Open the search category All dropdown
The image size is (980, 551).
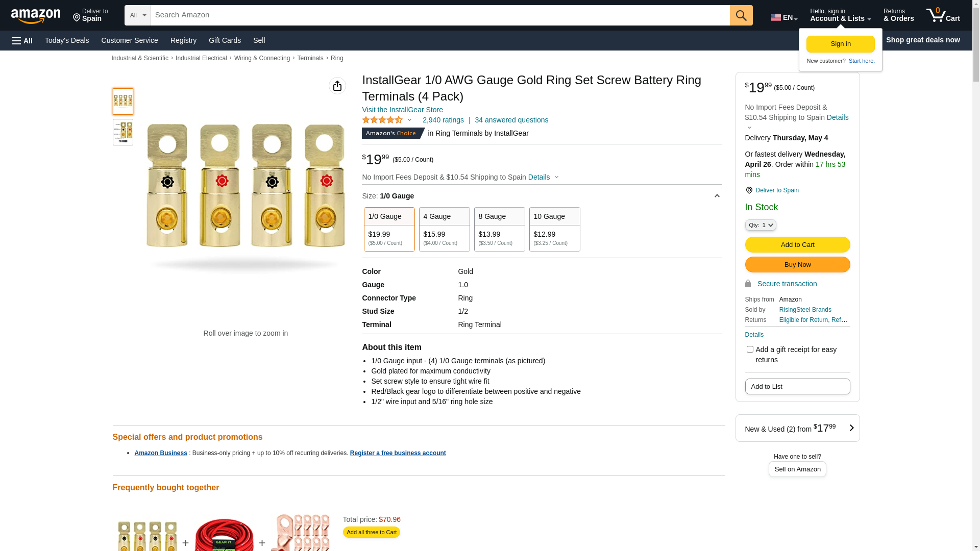coord(138,15)
